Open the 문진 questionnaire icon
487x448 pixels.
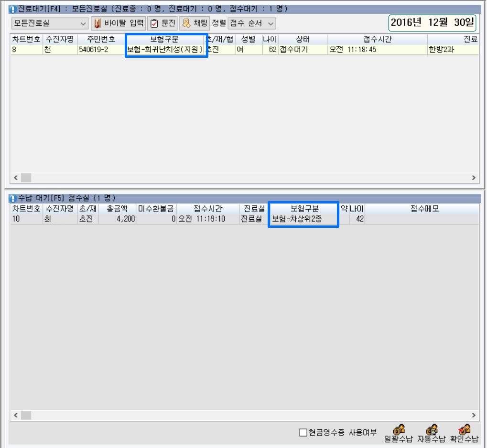click(154, 23)
